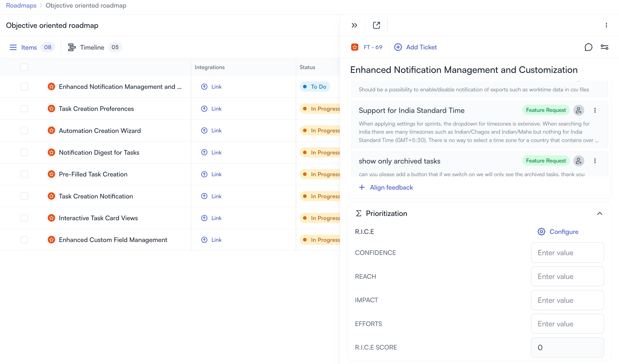The width and height of the screenshot is (619, 364).
Task: Open Link for Enhanced Custom Field Management row
Action: (211, 240)
